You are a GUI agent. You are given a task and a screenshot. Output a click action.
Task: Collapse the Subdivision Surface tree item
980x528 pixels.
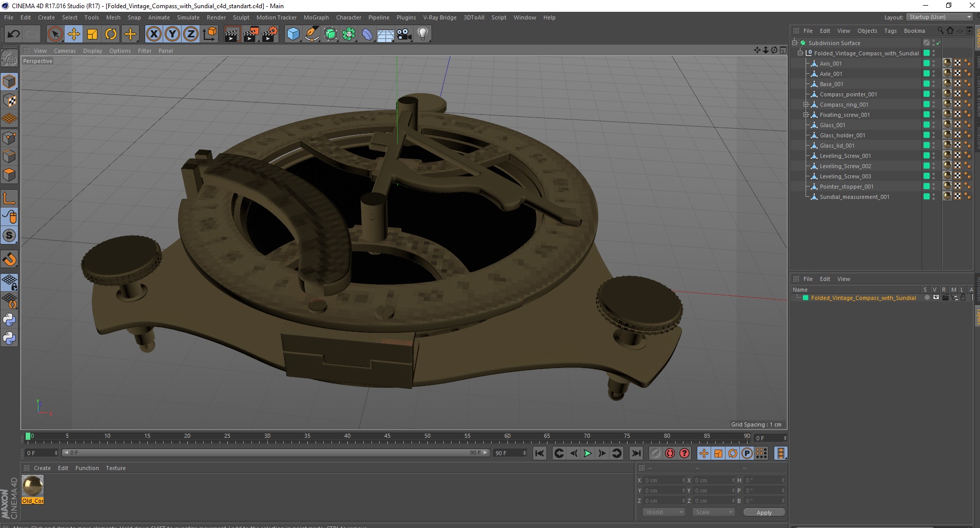click(795, 43)
